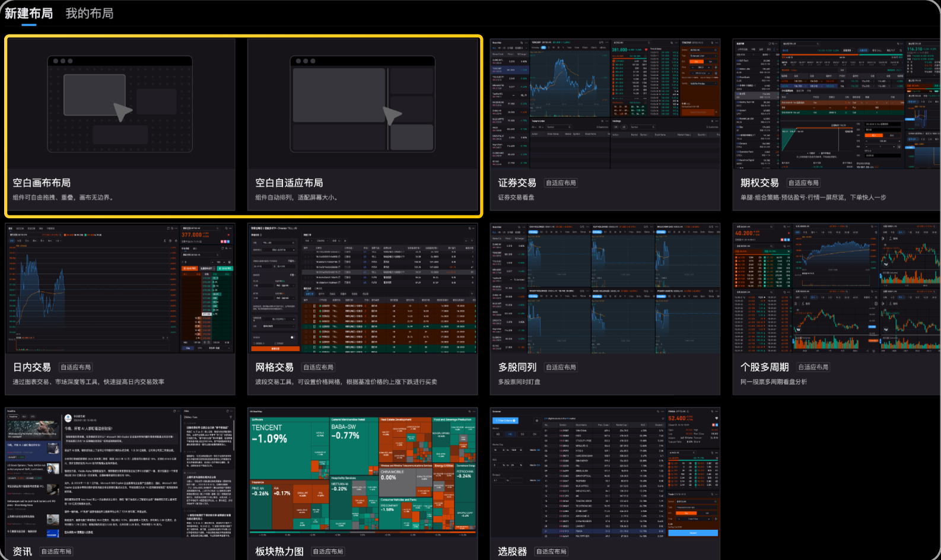Click the 空白自适应布局 grid illustration
Screen dimensions: 941x560
[x=362, y=104]
